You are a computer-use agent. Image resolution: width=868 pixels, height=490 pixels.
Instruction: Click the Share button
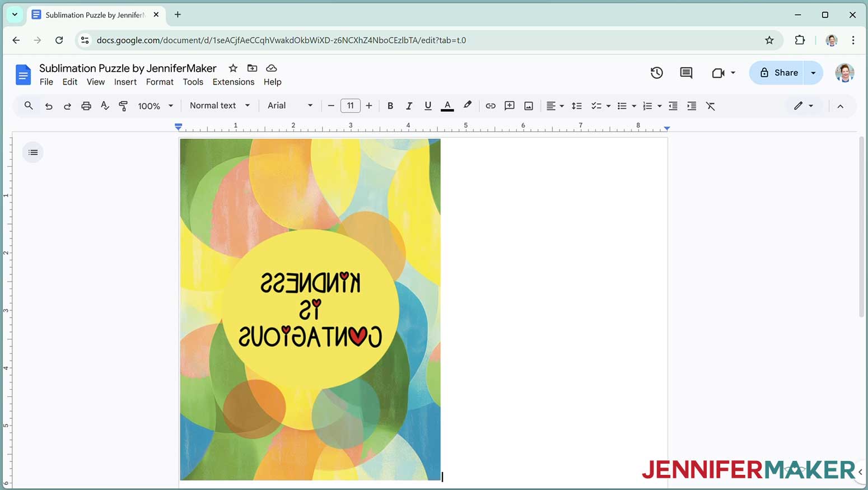[x=779, y=73]
